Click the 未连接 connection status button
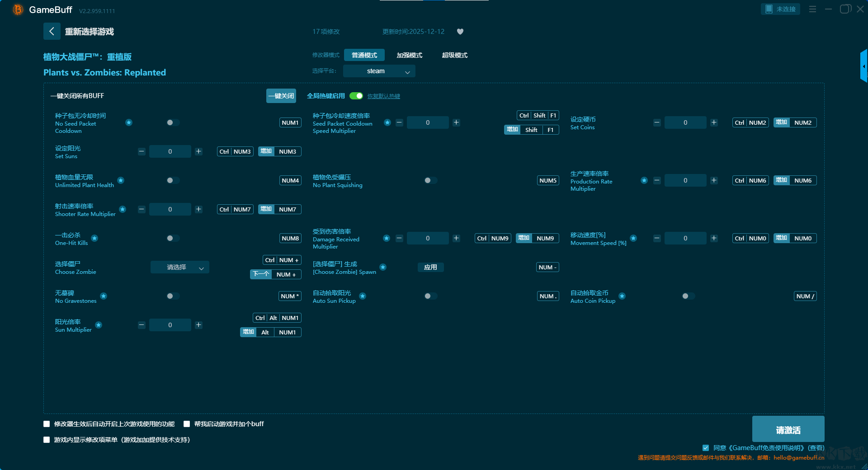The width and height of the screenshot is (868, 470). [780, 9]
